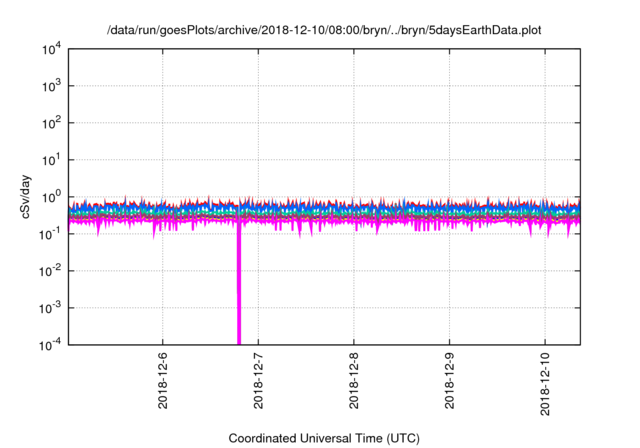
Task: Click the 10^-1 y-axis tick label
Action: coord(50,234)
